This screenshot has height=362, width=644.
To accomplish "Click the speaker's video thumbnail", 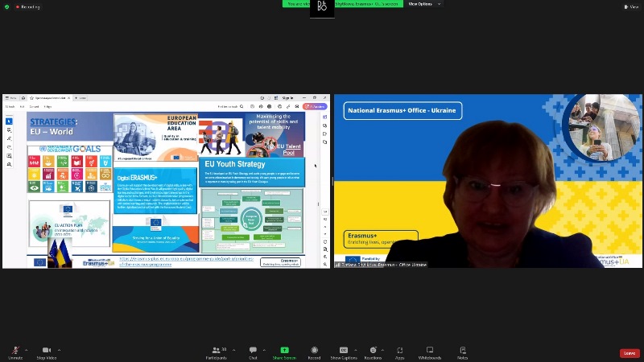I will point(489,181).
